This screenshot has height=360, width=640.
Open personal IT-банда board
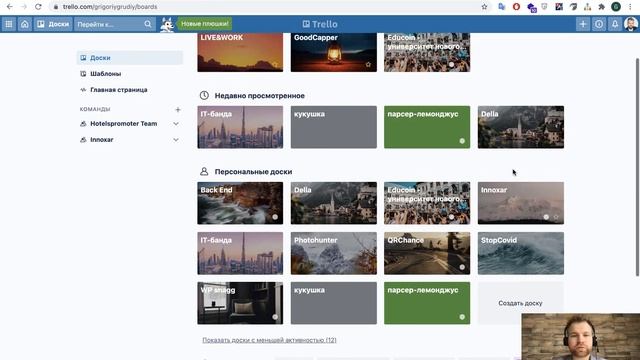click(240, 253)
